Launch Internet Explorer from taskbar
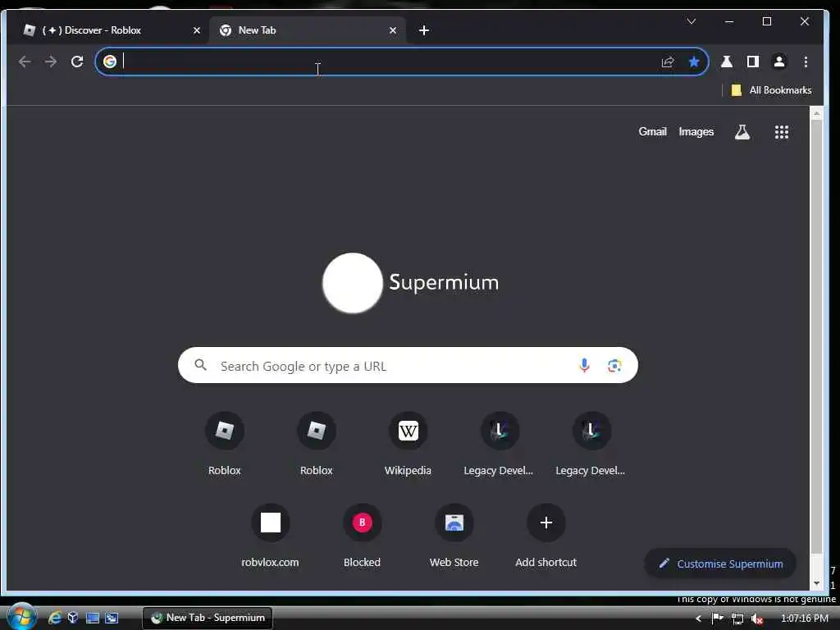 [x=55, y=619]
